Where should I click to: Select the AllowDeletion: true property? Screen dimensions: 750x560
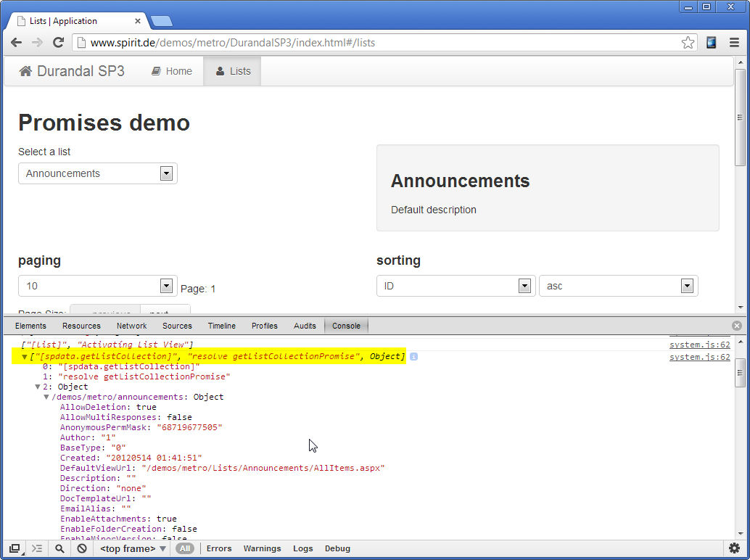108,407
